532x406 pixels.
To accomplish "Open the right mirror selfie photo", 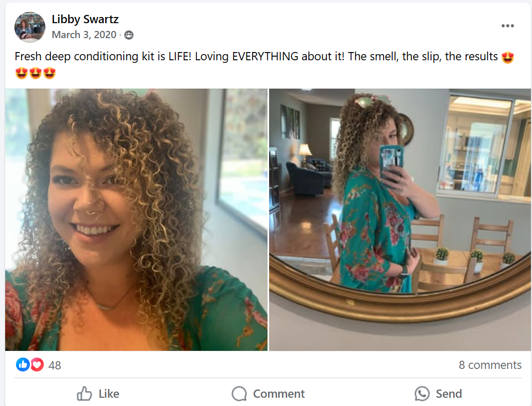I will click(400, 219).
